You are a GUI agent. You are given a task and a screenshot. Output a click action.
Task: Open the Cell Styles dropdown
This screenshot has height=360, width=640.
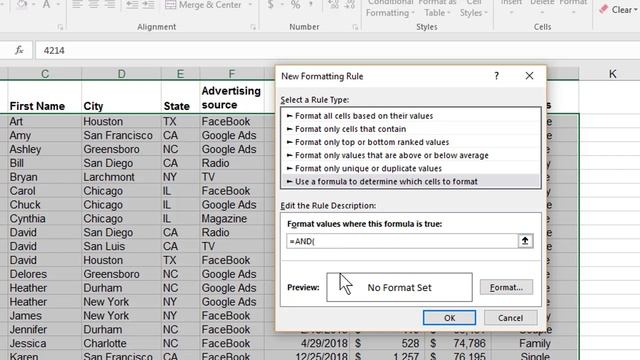[x=473, y=8]
